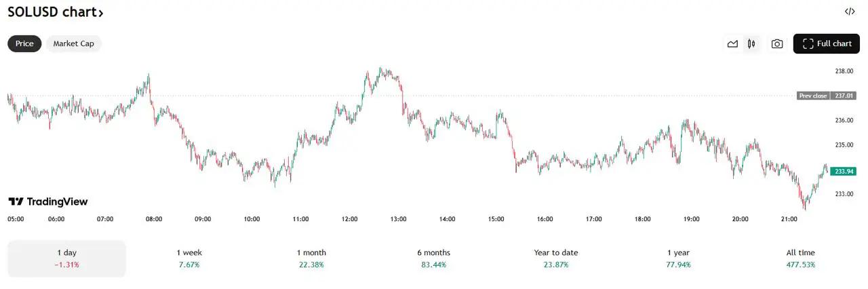
Task: Select candlestick chart type icon
Action: coord(751,44)
